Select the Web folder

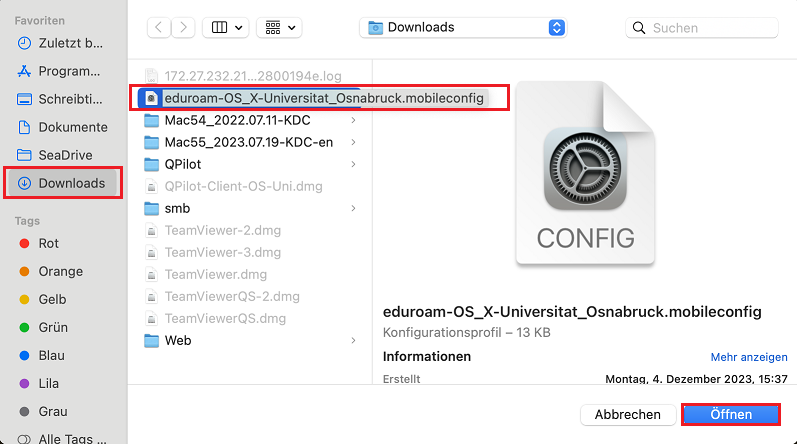coord(249,340)
